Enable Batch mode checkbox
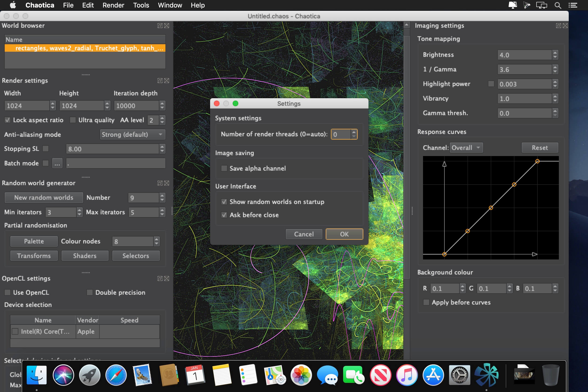The height and width of the screenshot is (392, 588). 46,163
